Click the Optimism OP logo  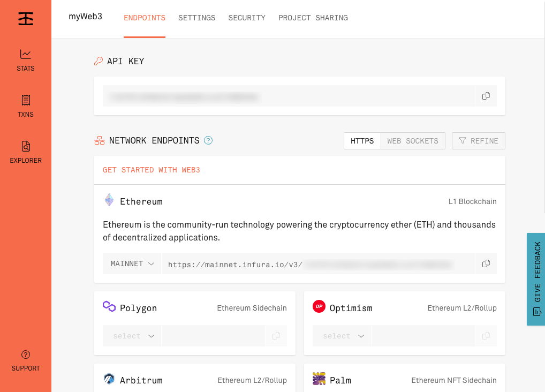click(x=319, y=306)
